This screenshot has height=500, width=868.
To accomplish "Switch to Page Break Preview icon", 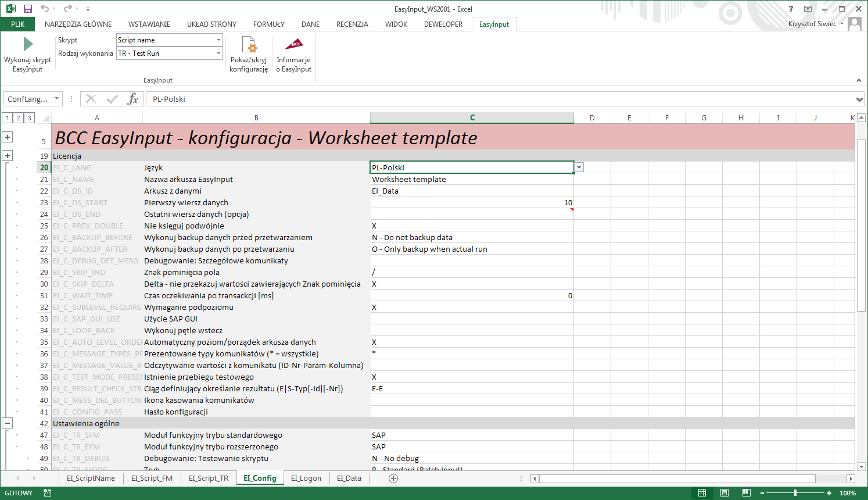I will pos(747,493).
